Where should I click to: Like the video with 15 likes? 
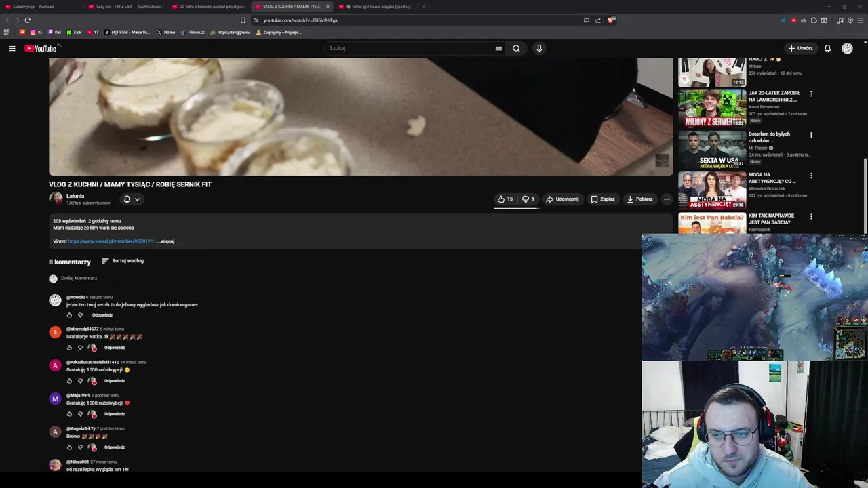point(505,199)
